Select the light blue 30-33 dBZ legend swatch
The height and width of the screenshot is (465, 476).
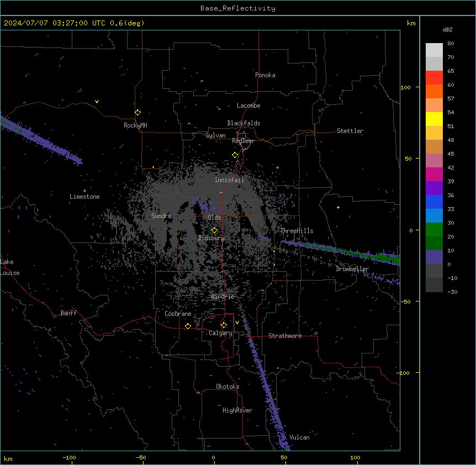point(434,216)
